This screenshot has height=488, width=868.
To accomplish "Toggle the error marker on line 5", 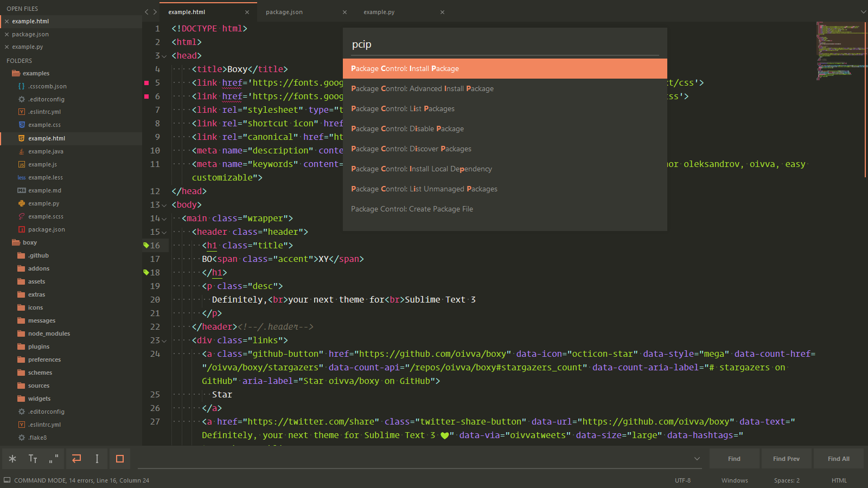I will (x=147, y=82).
